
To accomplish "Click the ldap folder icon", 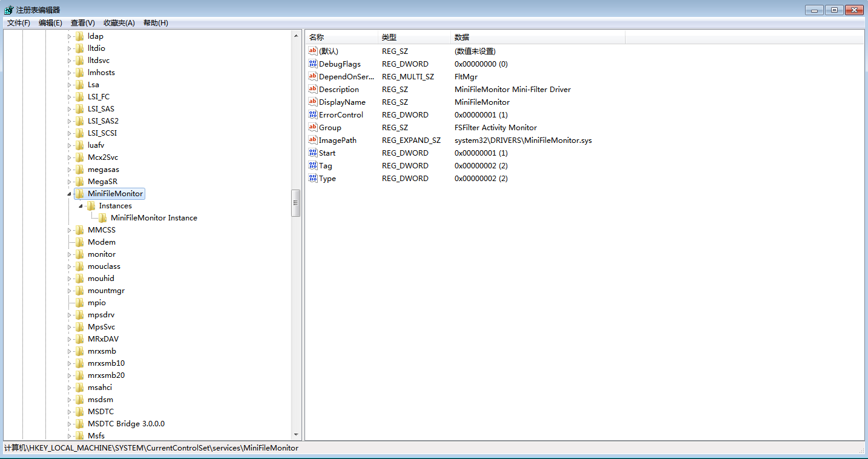I will coord(80,36).
